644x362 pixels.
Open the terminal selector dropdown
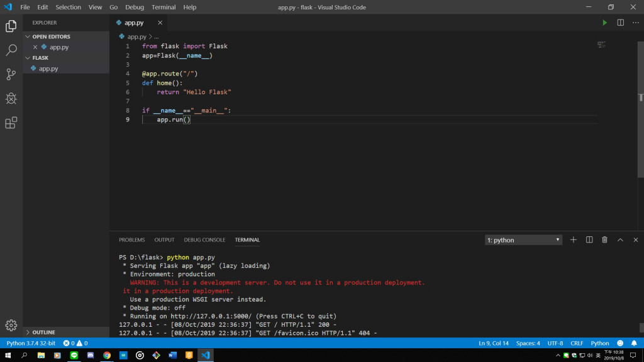pos(523,239)
